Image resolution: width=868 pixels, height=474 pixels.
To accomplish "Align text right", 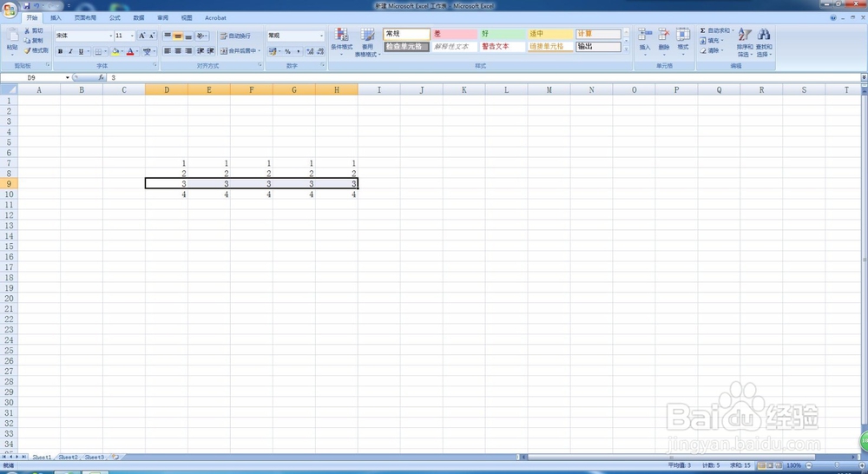I will point(188,51).
